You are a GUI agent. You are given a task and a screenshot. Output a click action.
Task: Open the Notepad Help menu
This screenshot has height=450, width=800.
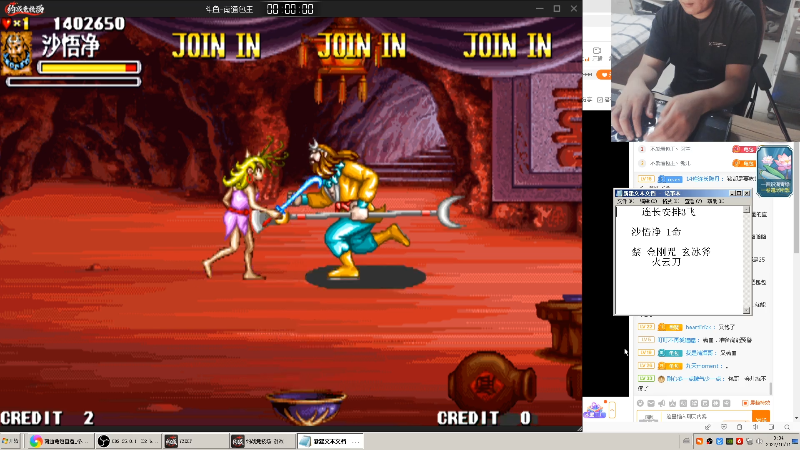click(715, 202)
